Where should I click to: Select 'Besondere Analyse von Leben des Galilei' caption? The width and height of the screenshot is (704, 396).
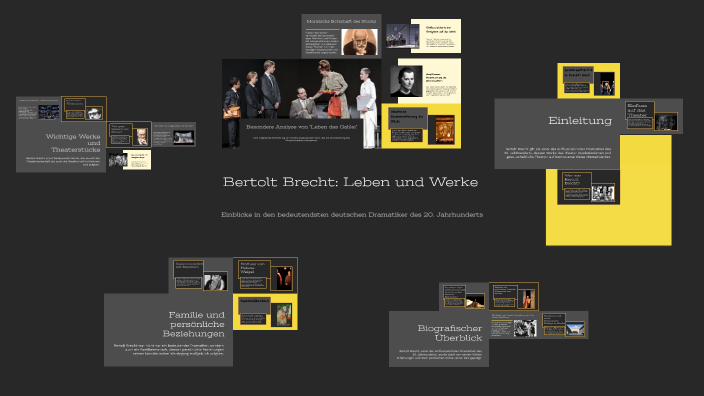301,127
